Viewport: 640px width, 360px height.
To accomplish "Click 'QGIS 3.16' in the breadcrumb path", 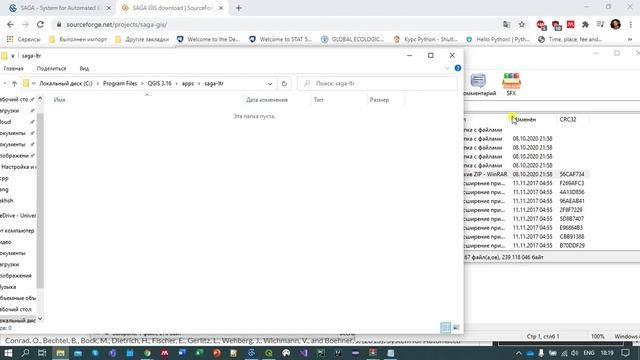I will (x=160, y=83).
